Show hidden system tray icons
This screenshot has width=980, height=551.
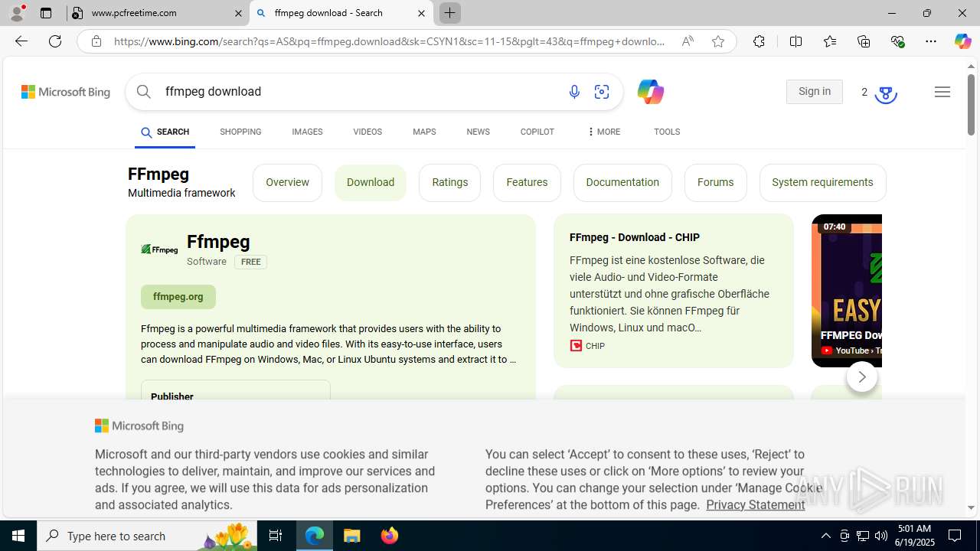(x=825, y=536)
